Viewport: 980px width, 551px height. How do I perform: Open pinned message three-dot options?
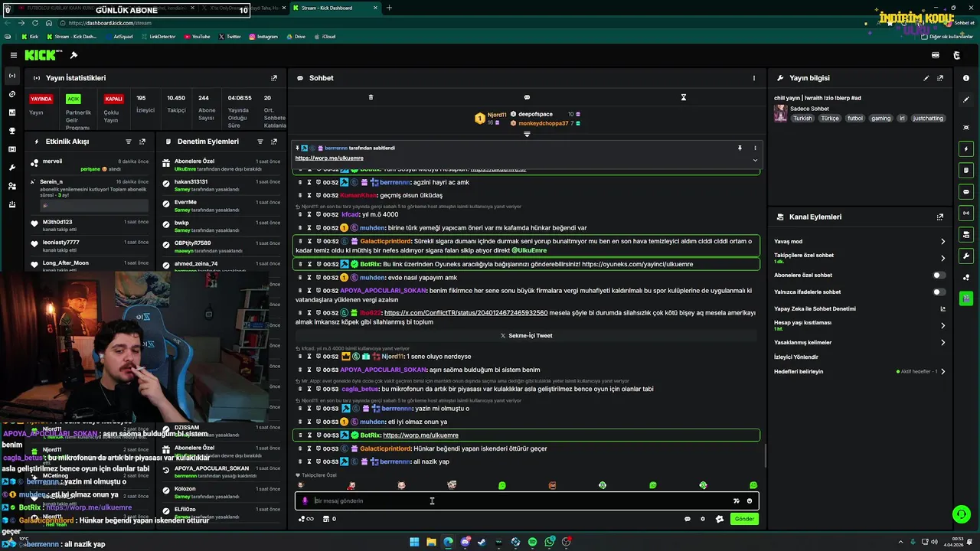click(x=755, y=148)
